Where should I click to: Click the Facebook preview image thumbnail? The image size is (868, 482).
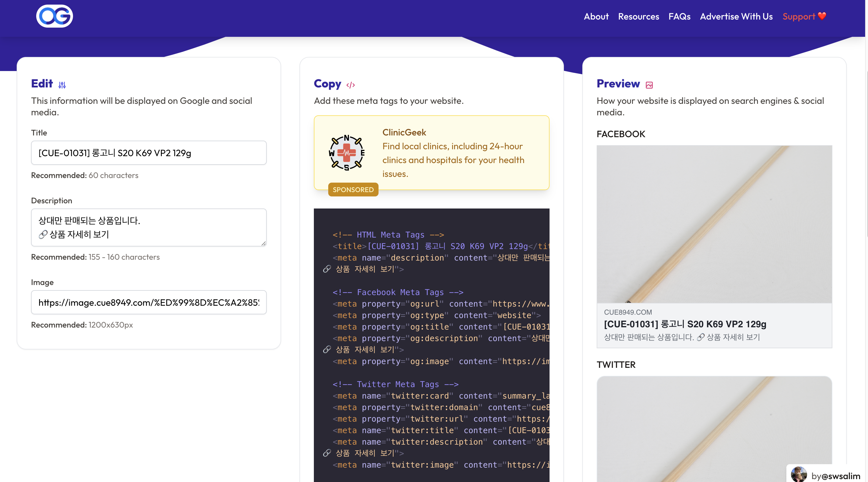pos(714,224)
